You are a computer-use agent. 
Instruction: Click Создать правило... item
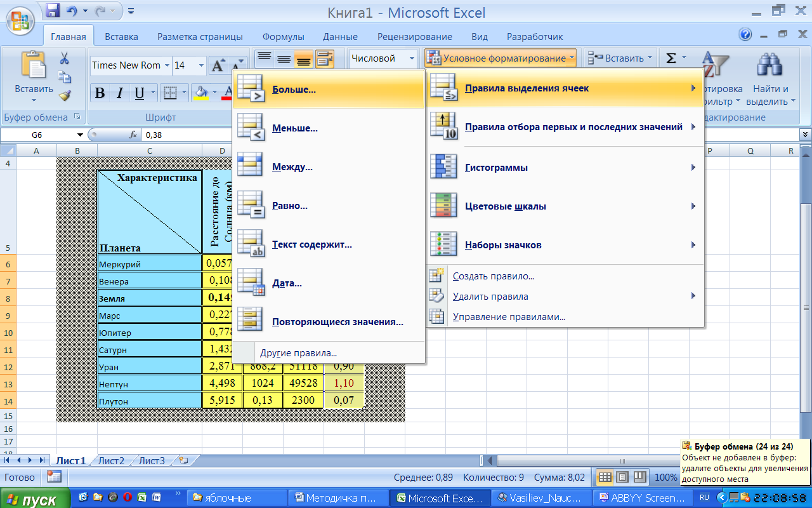coord(565,276)
